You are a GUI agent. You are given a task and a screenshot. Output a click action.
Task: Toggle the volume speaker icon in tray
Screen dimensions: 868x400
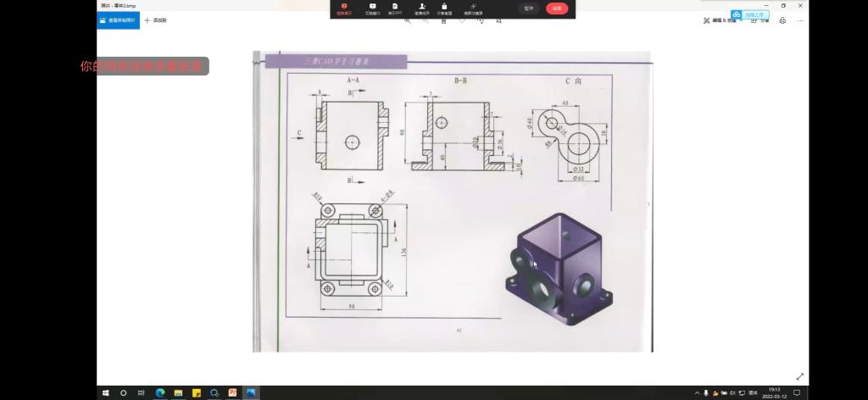732,393
